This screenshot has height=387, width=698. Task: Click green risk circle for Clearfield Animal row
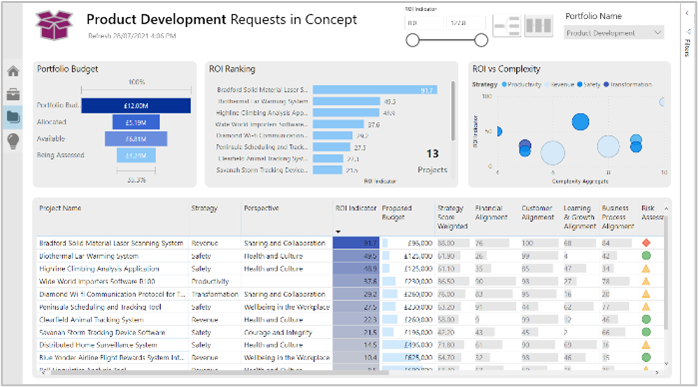[646, 319]
